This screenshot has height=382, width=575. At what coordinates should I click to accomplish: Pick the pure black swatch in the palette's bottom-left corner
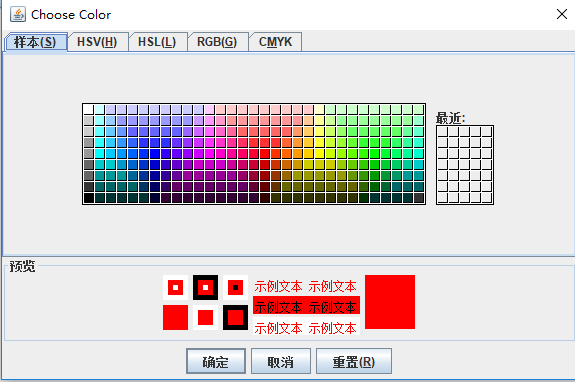click(88, 198)
